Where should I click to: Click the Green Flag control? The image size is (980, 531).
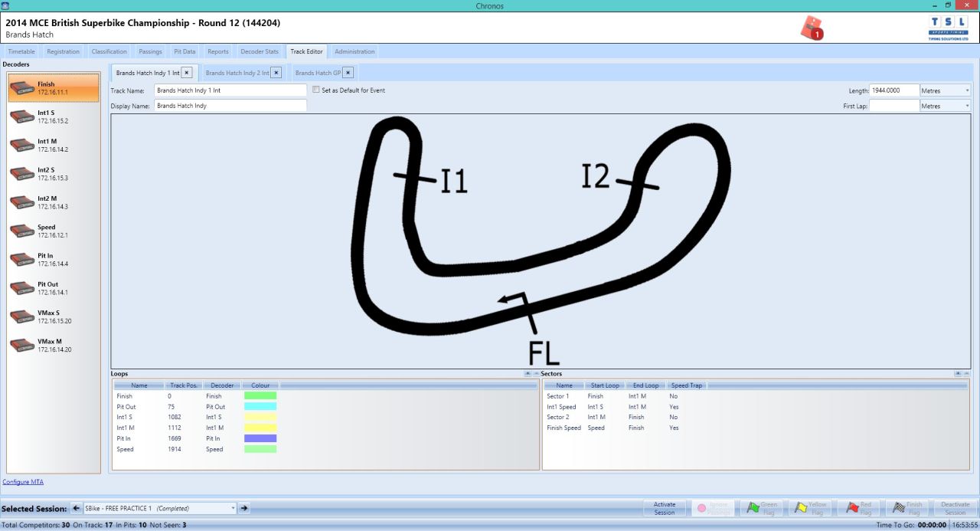click(763, 507)
